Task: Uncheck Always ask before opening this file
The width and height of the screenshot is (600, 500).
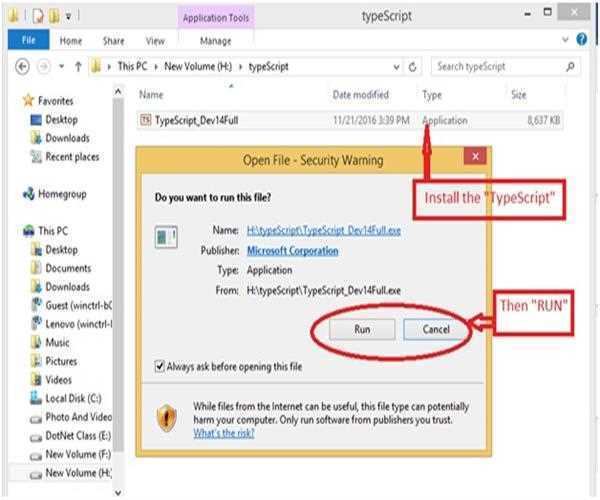Action: click(160, 367)
